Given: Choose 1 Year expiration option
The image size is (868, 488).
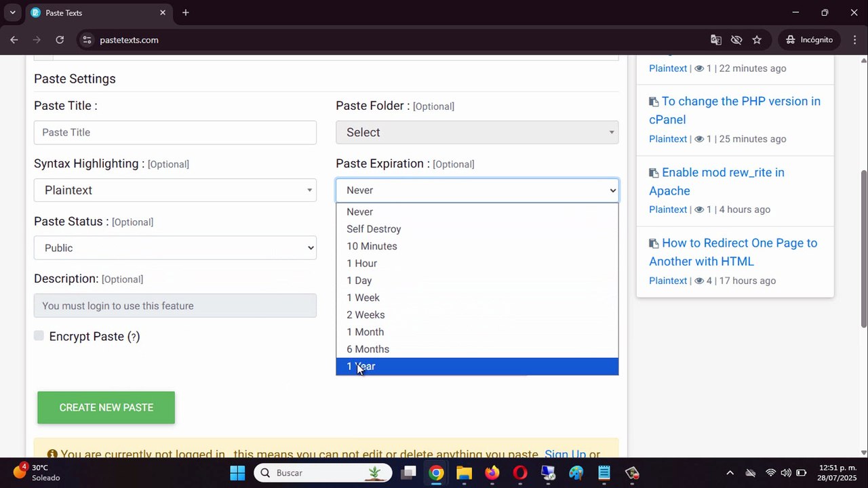Looking at the screenshot, I should point(477,367).
